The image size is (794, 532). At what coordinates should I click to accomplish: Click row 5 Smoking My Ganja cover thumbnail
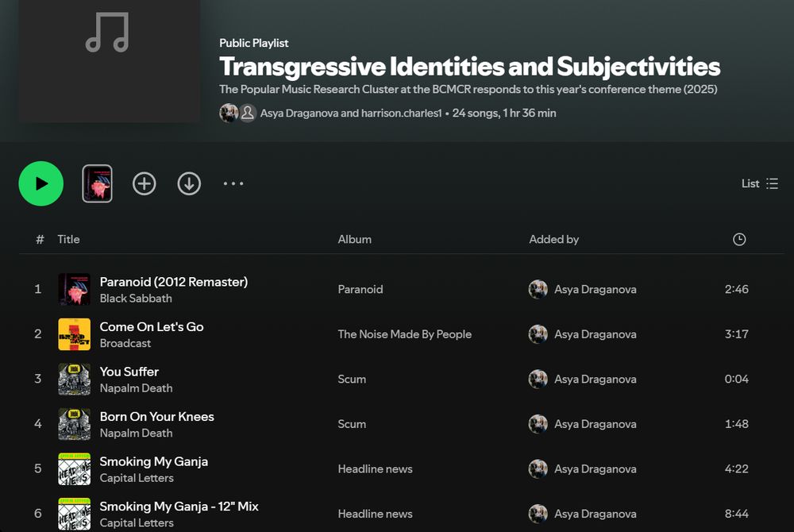tap(75, 469)
